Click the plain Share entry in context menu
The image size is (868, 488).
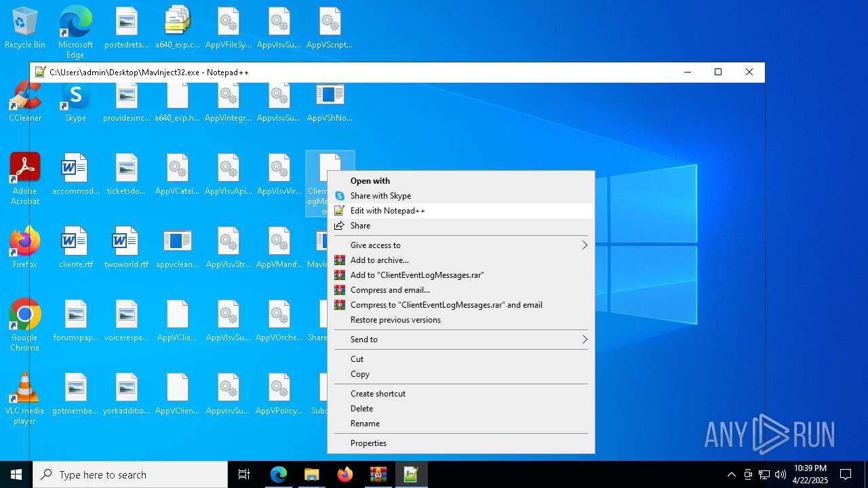pyautogui.click(x=461, y=226)
